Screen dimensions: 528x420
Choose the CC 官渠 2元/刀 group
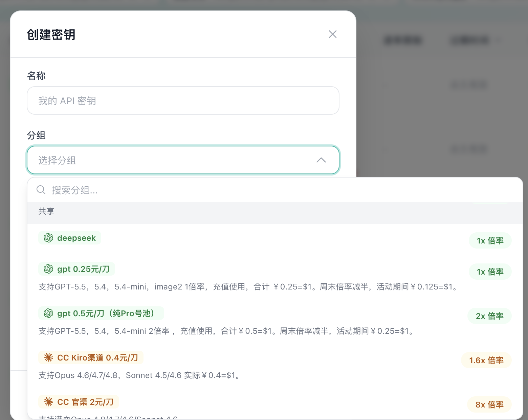pyautogui.click(x=79, y=402)
